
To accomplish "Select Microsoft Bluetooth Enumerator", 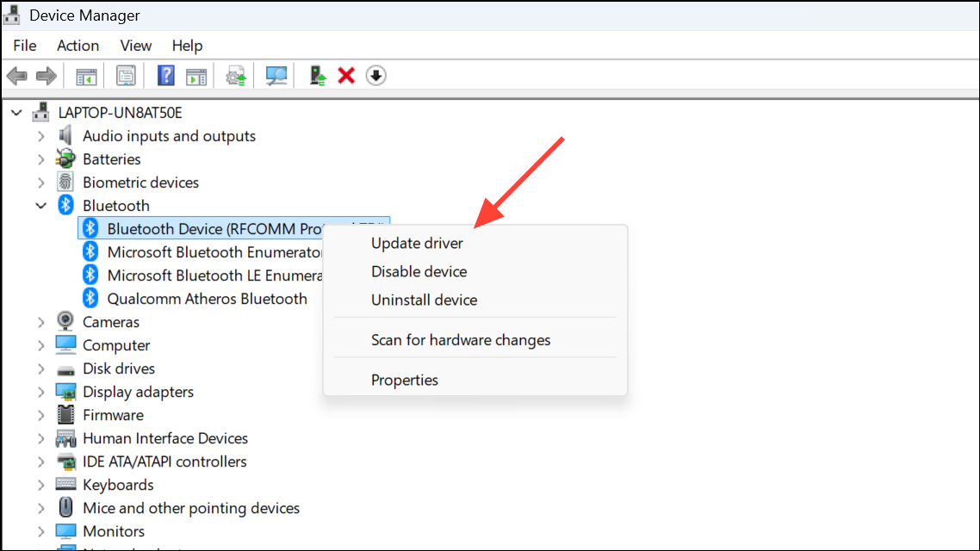I will [214, 252].
